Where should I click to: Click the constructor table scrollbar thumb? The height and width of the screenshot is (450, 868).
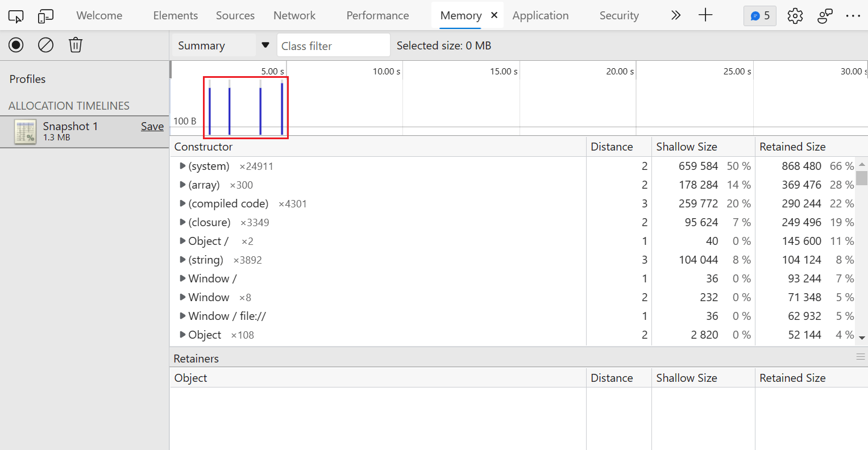(x=862, y=178)
